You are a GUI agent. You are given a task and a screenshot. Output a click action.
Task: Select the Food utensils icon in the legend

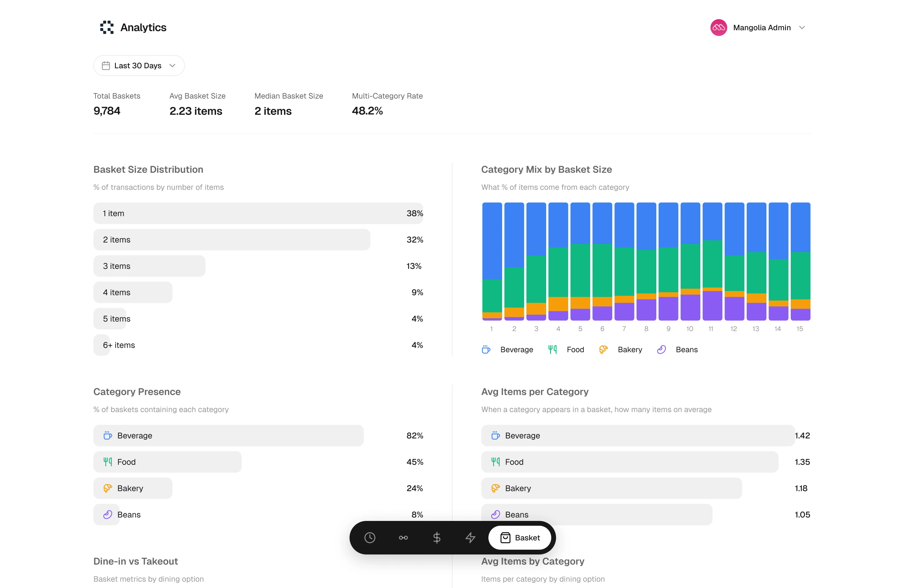coord(552,349)
